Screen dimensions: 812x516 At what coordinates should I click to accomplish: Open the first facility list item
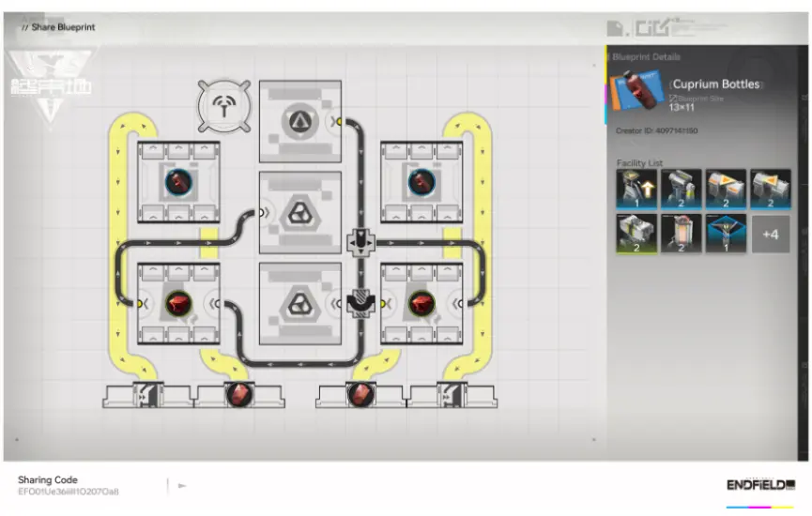(x=636, y=190)
